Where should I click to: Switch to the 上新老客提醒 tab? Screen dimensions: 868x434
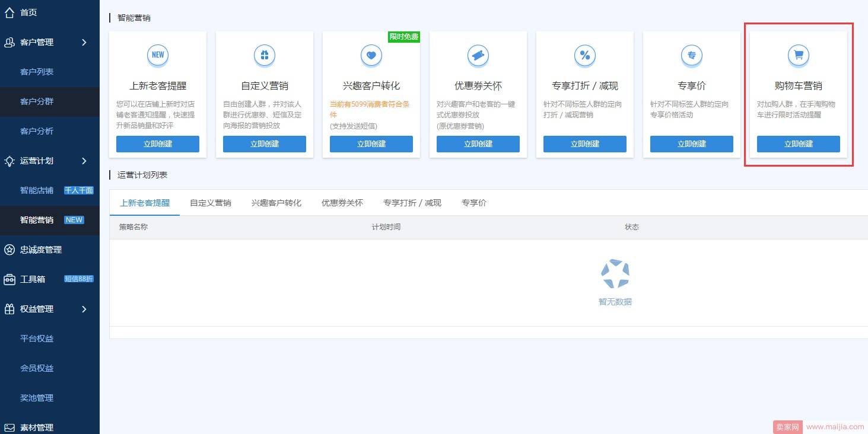[x=145, y=203]
